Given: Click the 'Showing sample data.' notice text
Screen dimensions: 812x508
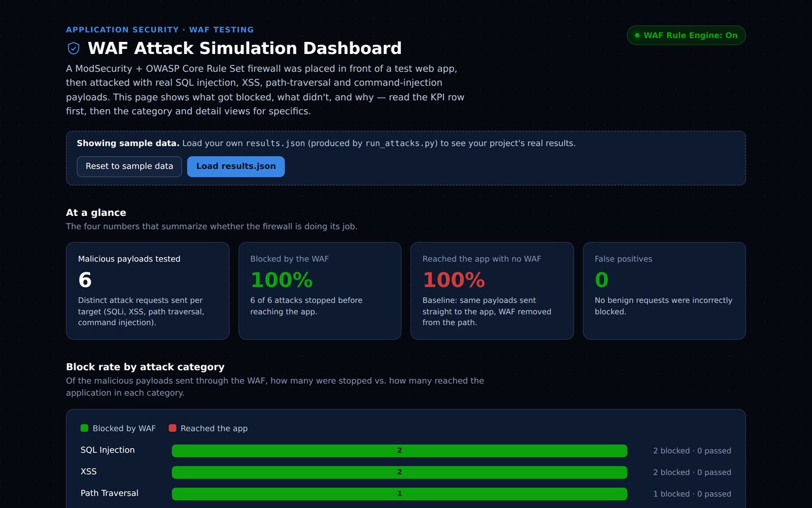Looking at the screenshot, I should (x=128, y=144).
